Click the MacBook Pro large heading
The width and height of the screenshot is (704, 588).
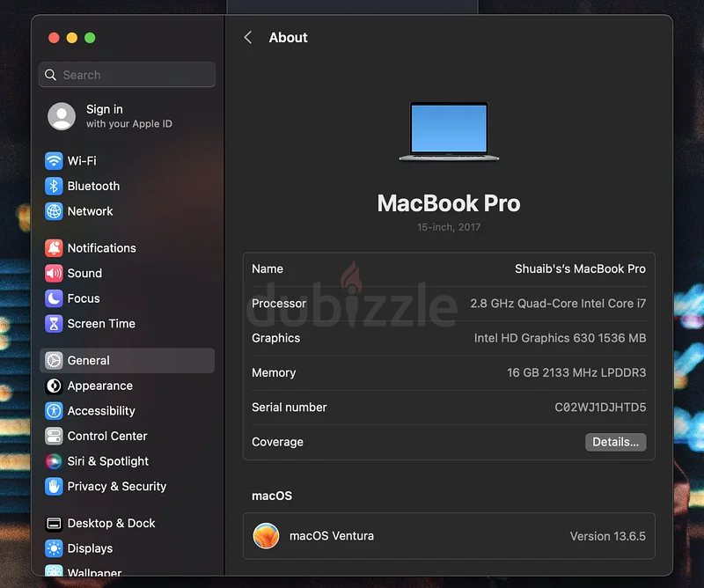tap(449, 203)
